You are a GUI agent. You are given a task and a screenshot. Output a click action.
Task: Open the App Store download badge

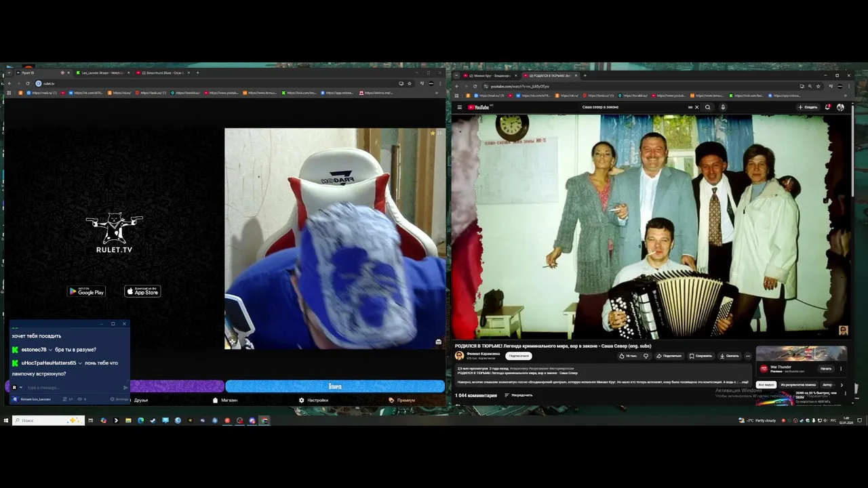click(x=142, y=291)
